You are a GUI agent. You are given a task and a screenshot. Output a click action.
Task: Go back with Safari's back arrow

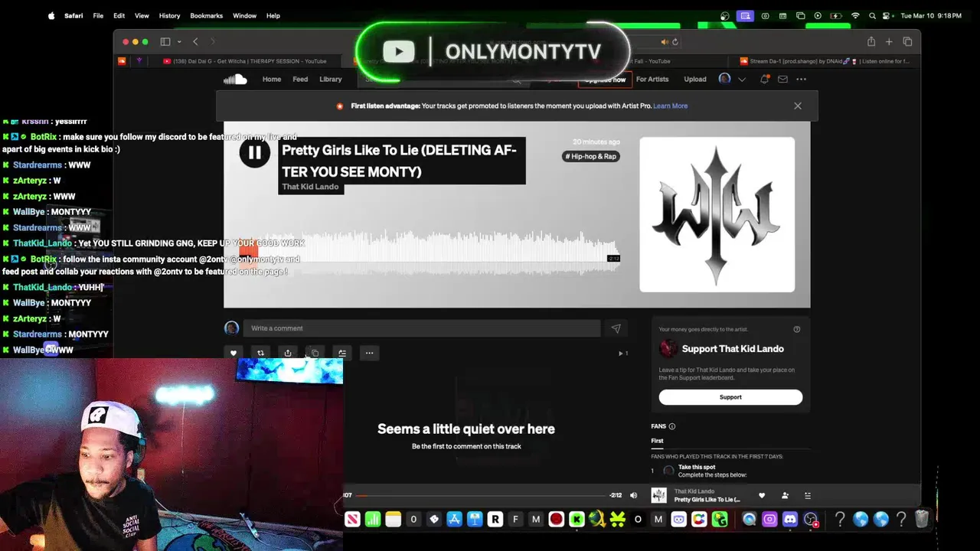coord(195,41)
